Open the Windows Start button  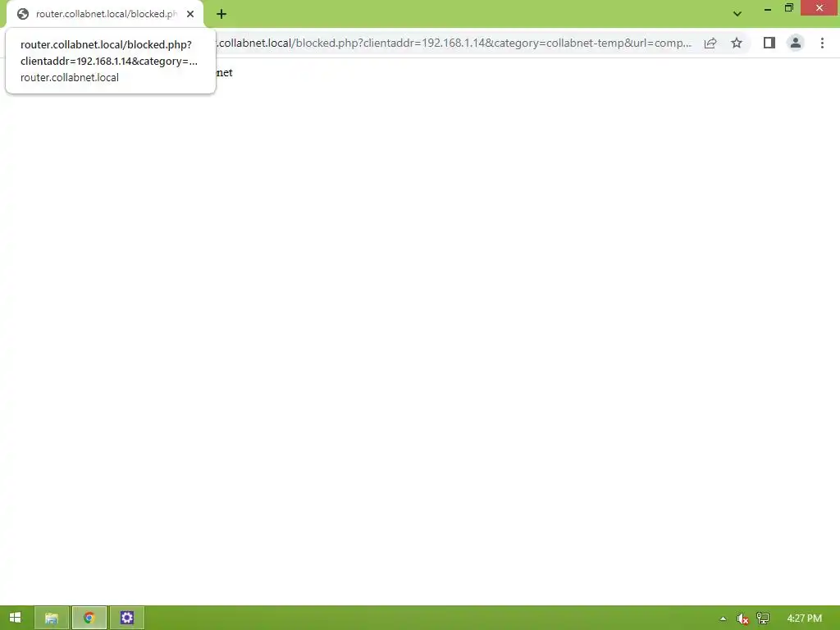pos(15,618)
